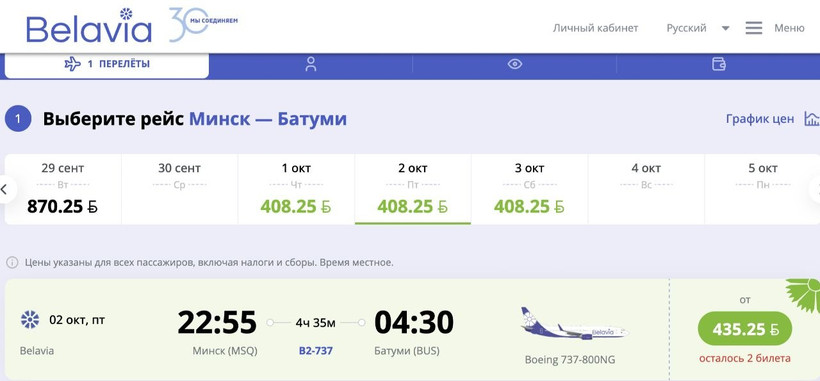Click the snowflake airline icon near 02 окт
This screenshot has height=381, width=820.
tap(30, 319)
